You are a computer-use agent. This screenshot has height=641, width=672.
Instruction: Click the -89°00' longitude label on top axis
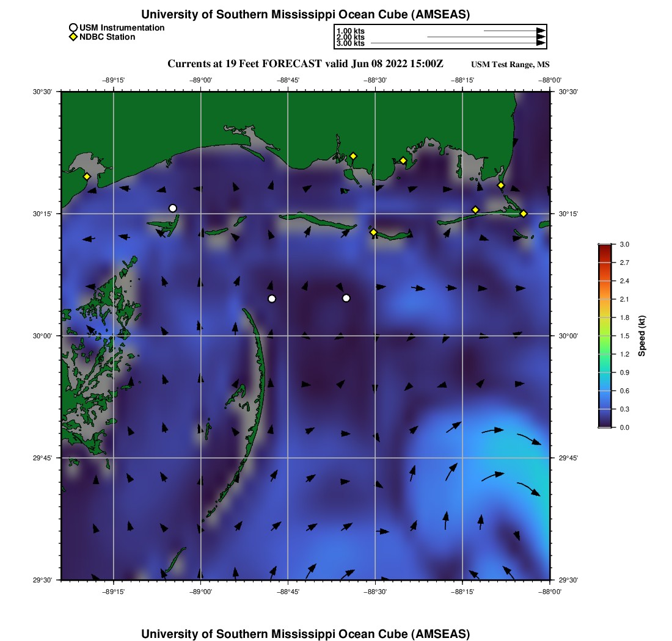click(201, 79)
